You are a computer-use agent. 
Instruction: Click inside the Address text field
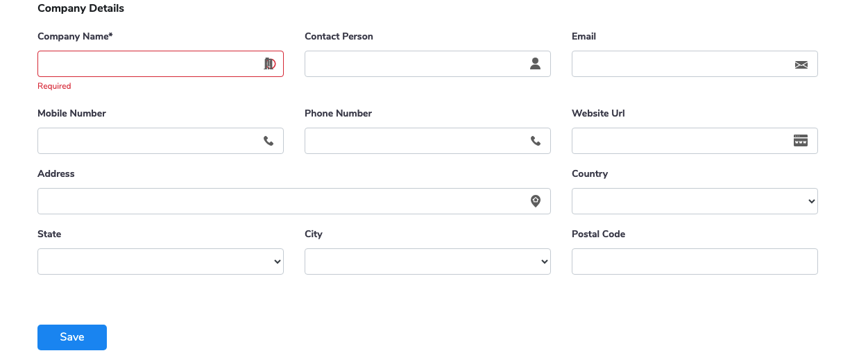[294, 201]
